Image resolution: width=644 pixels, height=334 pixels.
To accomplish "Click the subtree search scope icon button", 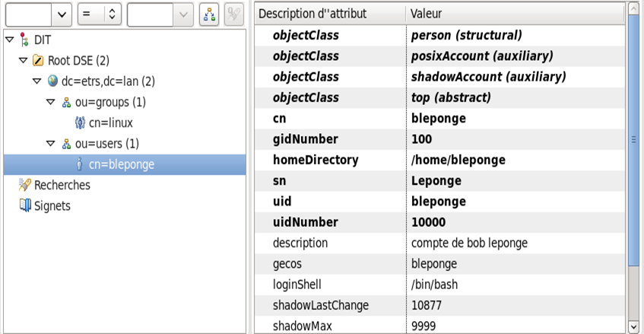I will click(x=211, y=14).
